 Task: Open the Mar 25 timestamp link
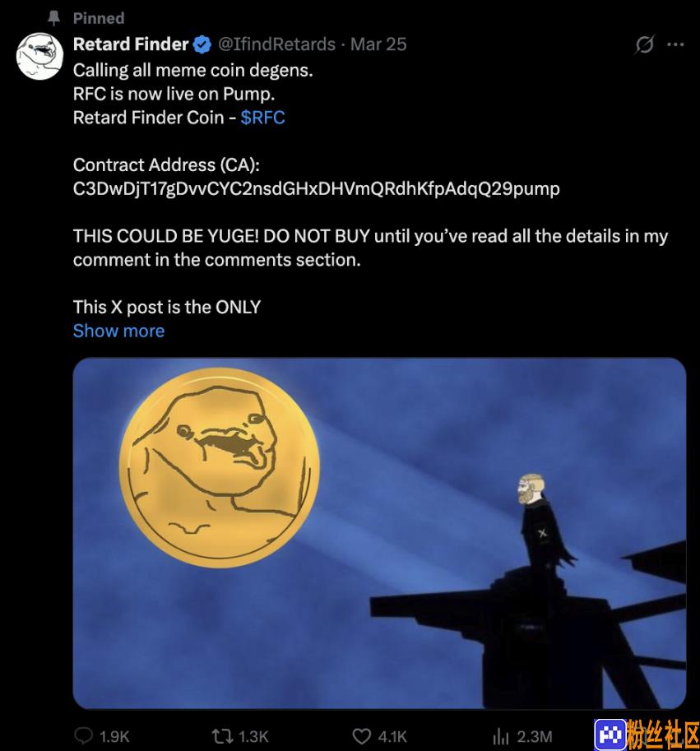click(x=378, y=44)
